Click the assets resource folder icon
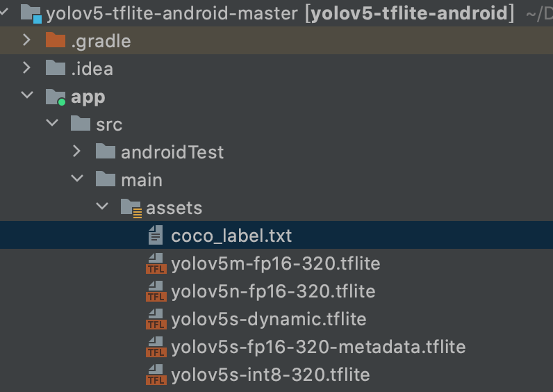The width and height of the screenshot is (553, 392). [131, 208]
